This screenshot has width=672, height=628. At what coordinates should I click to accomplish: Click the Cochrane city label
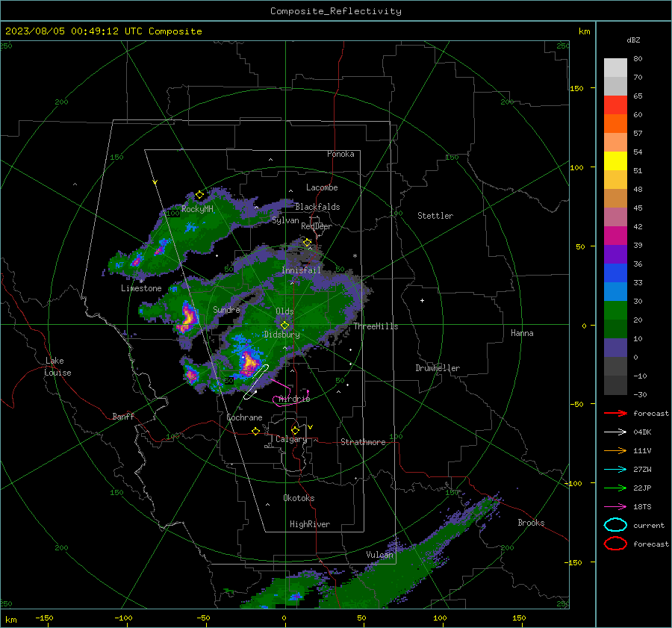click(244, 417)
